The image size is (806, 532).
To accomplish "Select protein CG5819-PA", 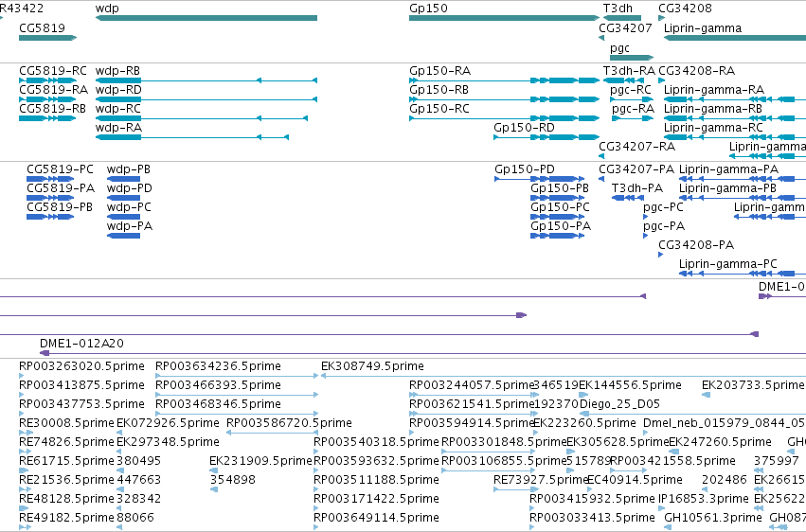I will [60, 188].
